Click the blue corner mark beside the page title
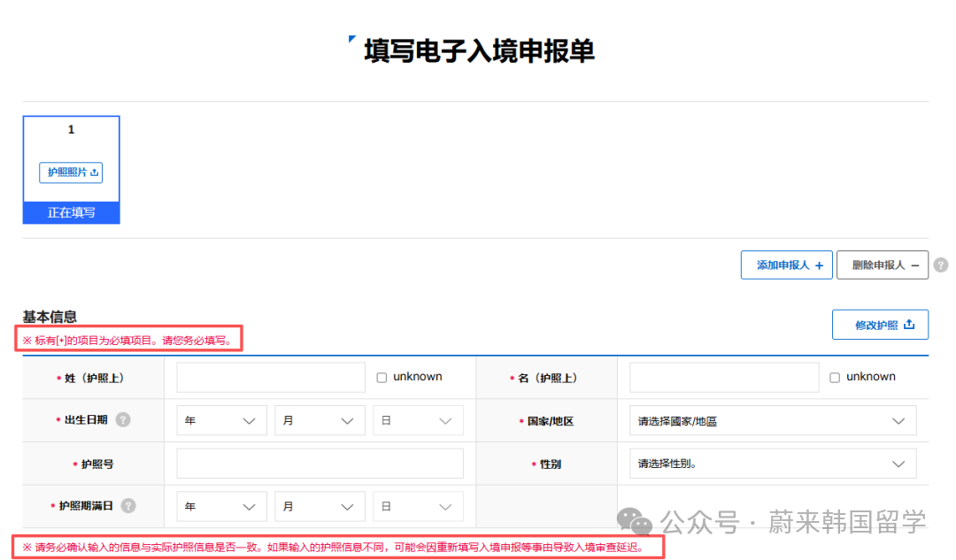This screenshot has height=560, width=956. (352, 39)
